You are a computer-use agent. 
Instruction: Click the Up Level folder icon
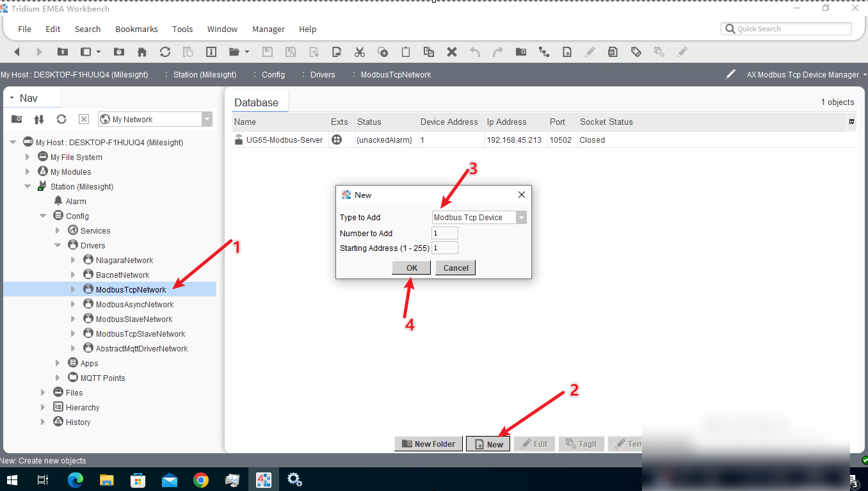[x=62, y=52]
